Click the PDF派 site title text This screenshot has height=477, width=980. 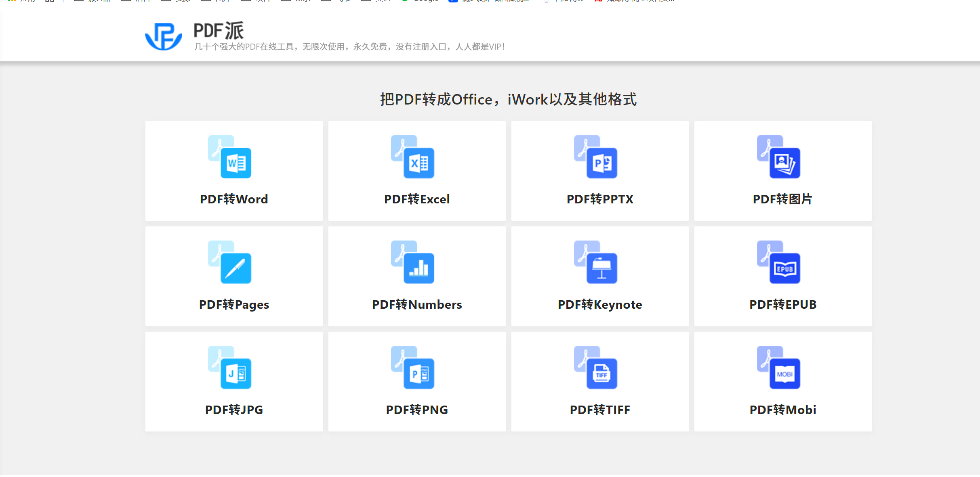point(219,31)
